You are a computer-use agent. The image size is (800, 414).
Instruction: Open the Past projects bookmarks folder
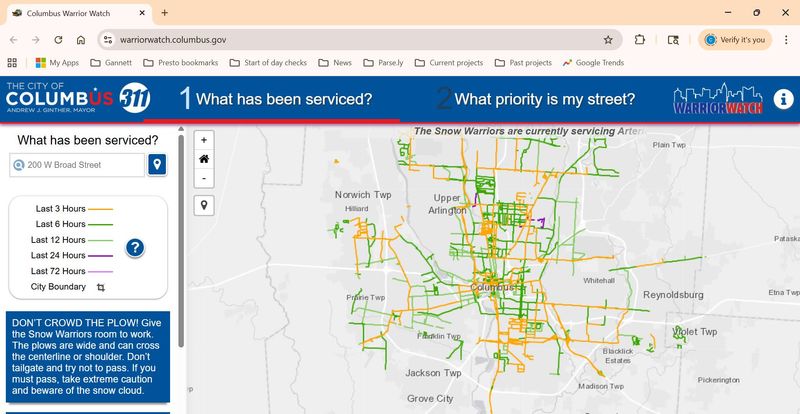[x=523, y=63]
